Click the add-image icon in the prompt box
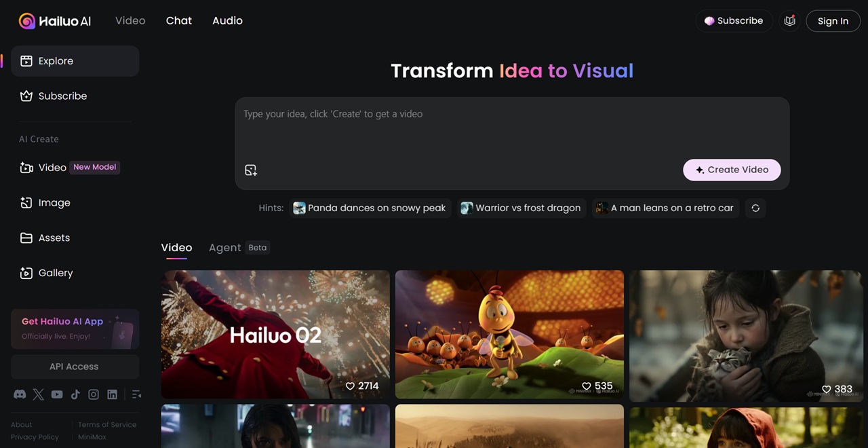The height and width of the screenshot is (448, 868). tap(251, 170)
